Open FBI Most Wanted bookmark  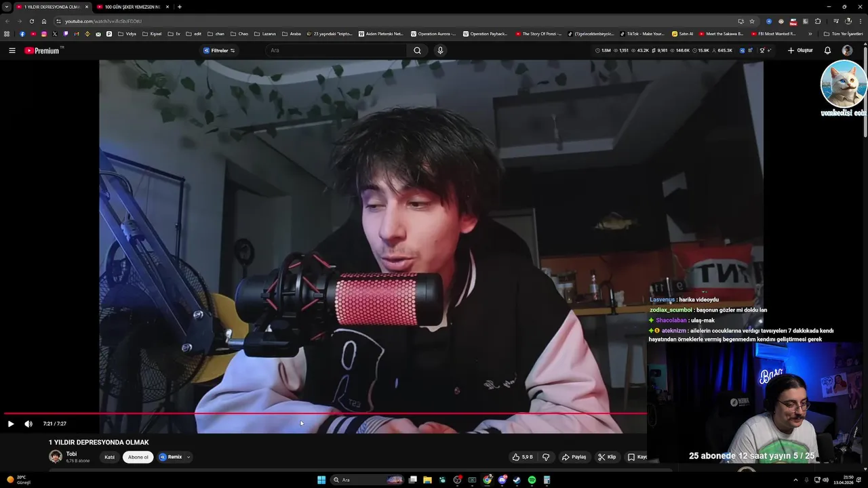tap(773, 33)
